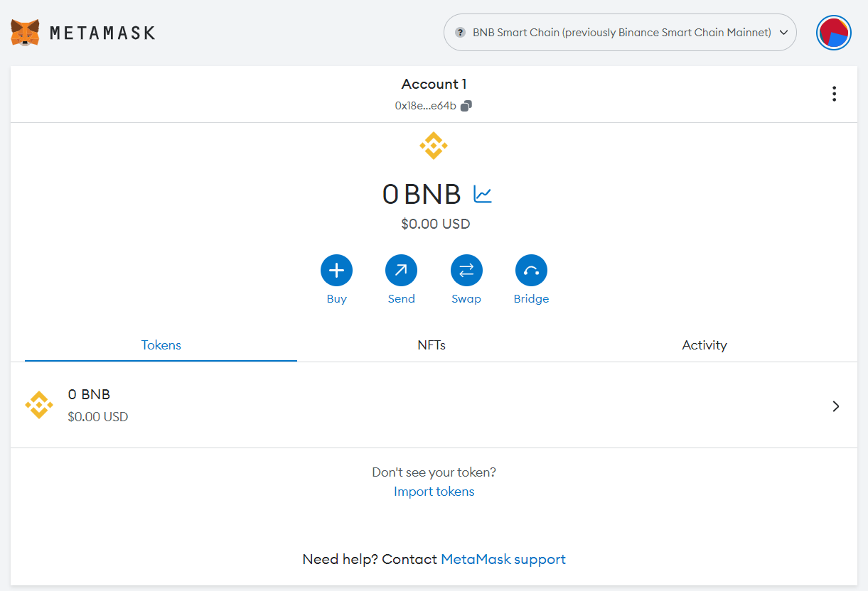The height and width of the screenshot is (591, 868).
Task: Click the MetaMask fox logo
Action: tap(25, 33)
